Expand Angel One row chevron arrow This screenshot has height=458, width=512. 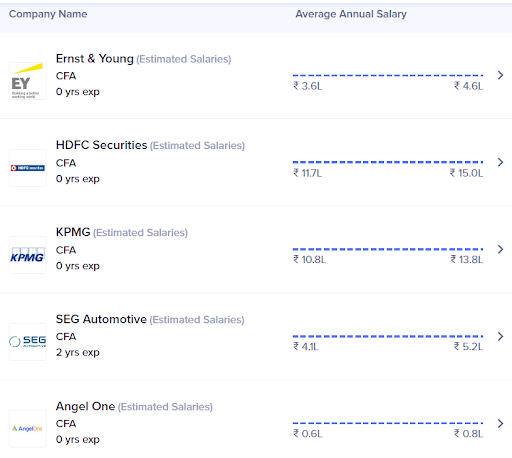click(x=500, y=423)
